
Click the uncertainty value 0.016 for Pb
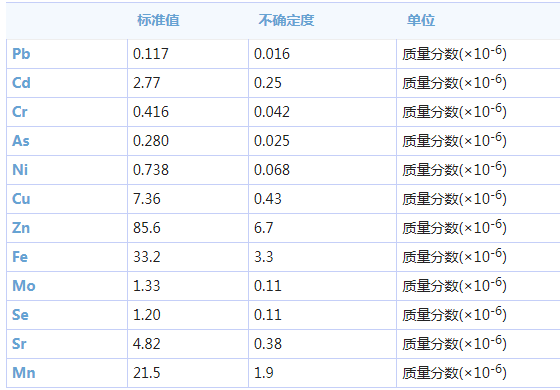[x=271, y=54]
